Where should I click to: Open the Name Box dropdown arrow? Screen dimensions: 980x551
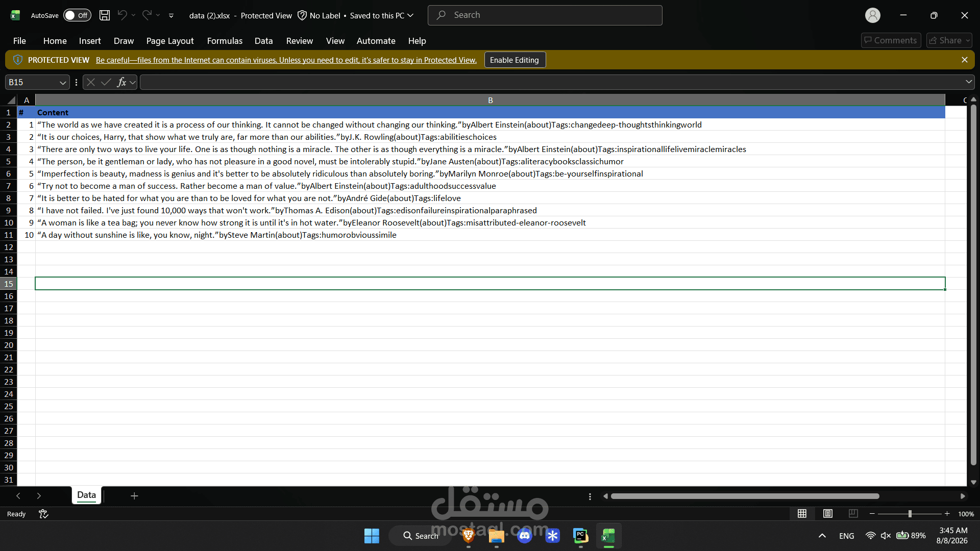tap(63, 82)
